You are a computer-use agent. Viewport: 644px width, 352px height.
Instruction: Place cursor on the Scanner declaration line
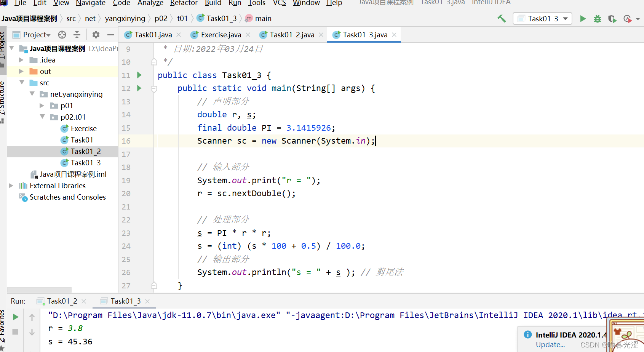286,141
